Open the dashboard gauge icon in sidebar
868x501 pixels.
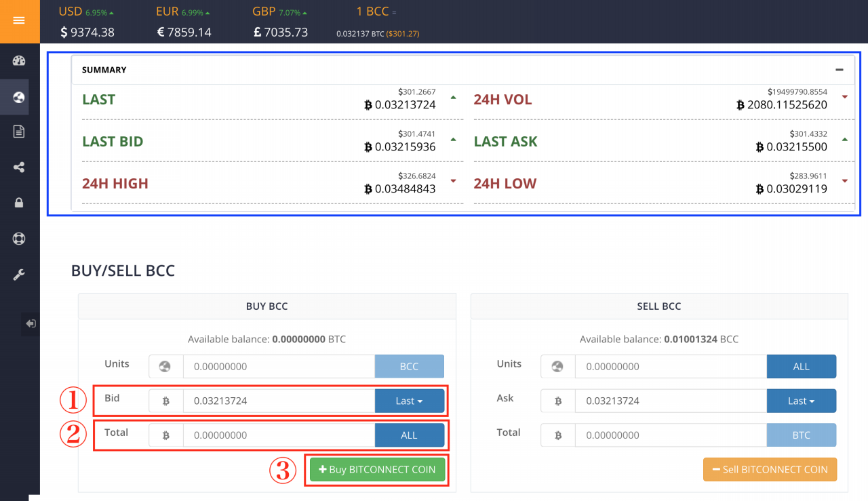[x=19, y=61]
